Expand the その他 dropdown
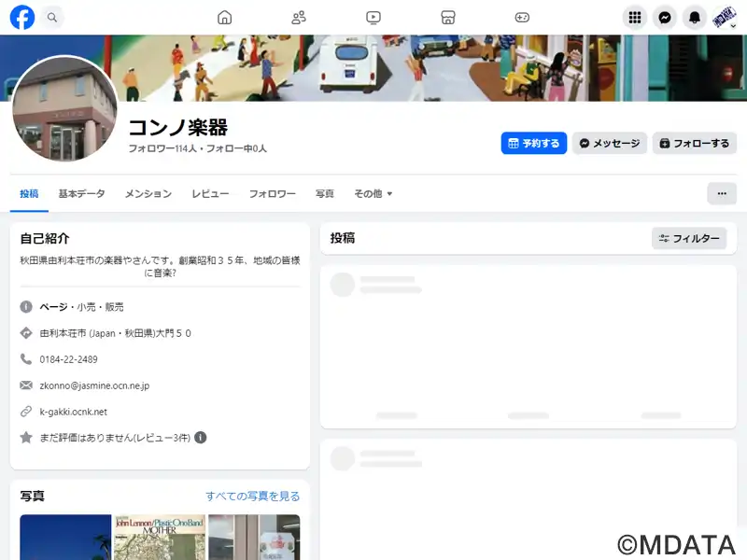The width and height of the screenshot is (747, 560). tap(373, 194)
